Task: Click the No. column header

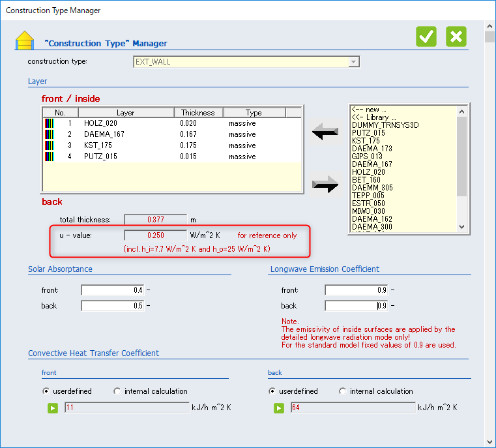Action: [x=61, y=113]
